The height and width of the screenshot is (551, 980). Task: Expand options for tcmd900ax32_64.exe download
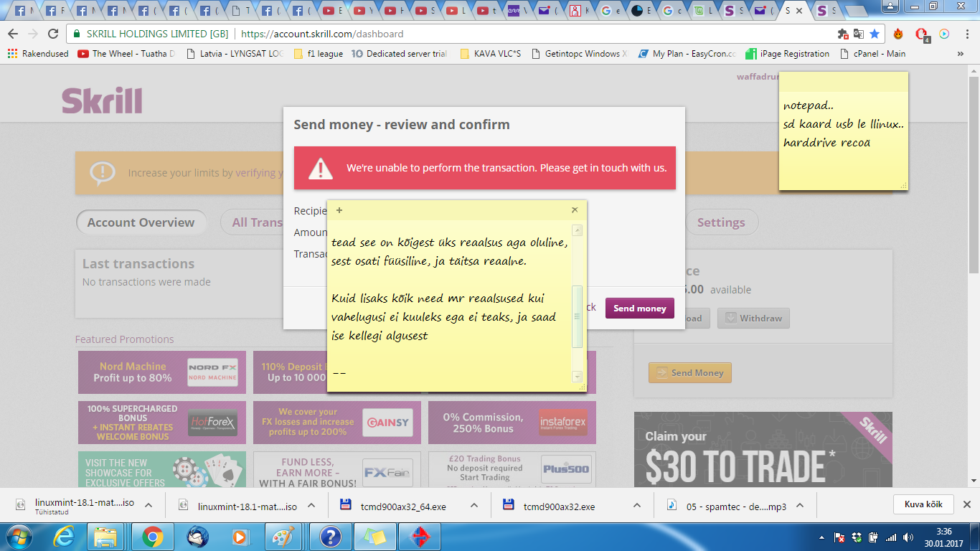474,506
